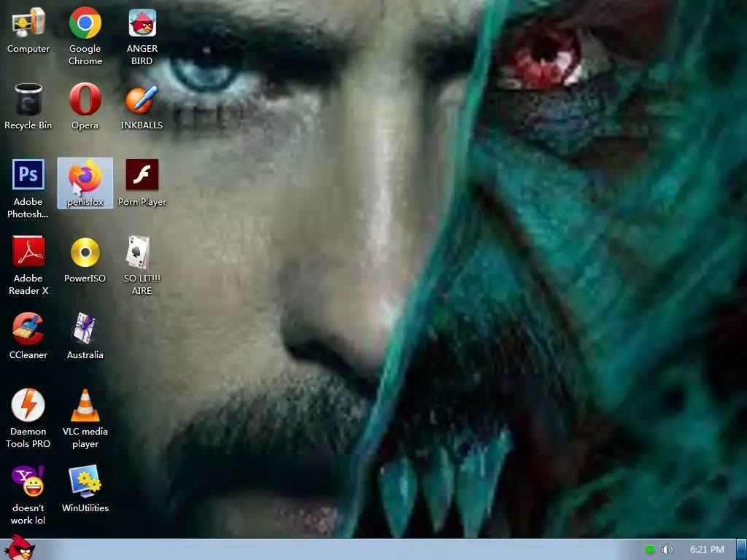
Task: Open the Angry Bird start button
Action: tap(19, 548)
